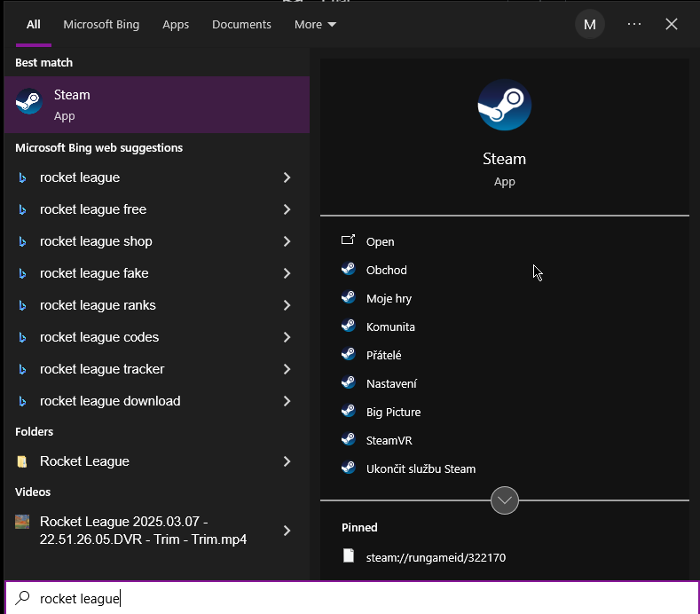
Task: Expand the rocket league free suggestion arrow
Action: [x=287, y=209]
